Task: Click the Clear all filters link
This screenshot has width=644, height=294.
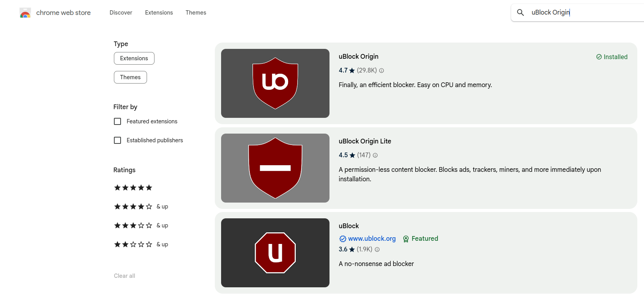Action: tap(125, 276)
